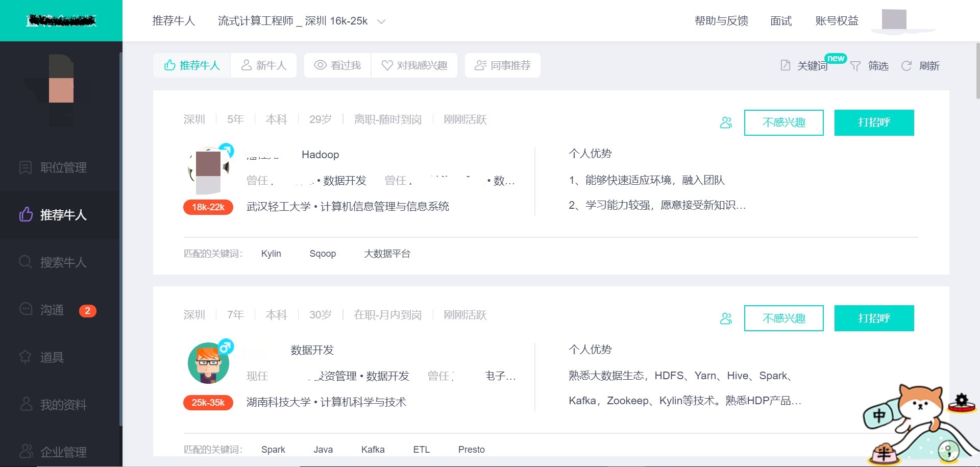Viewport: 980px width, 467px height.
Task: Click the share-candidate icon on second card
Action: [x=726, y=318]
